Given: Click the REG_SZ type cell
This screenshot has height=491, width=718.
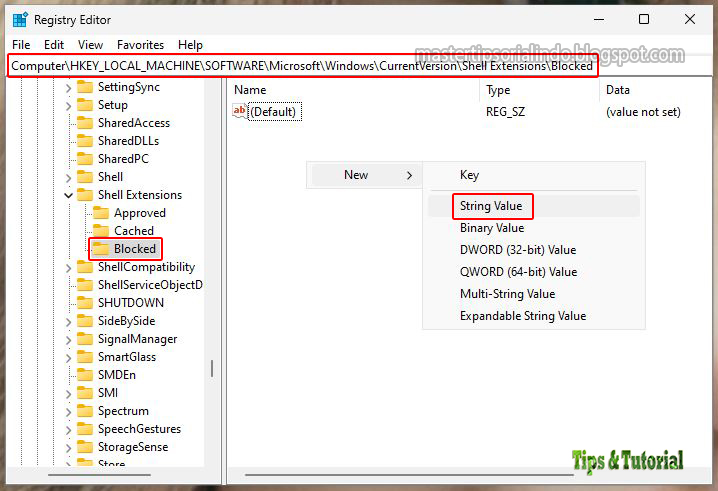Looking at the screenshot, I should tap(506, 112).
